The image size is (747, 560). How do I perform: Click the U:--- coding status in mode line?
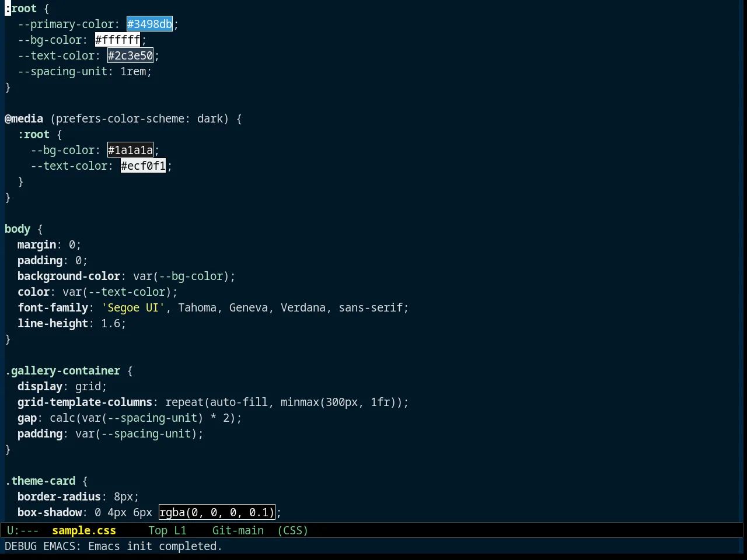coord(23,530)
